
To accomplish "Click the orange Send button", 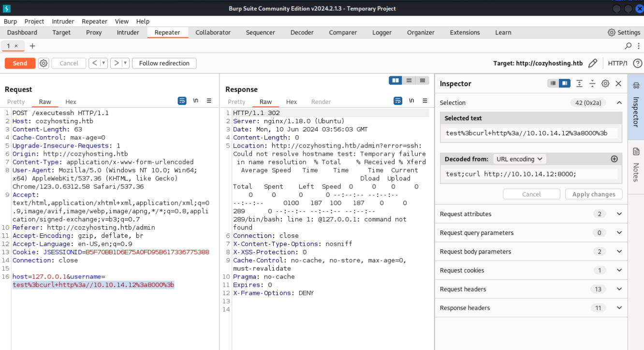I will tap(20, 63).
